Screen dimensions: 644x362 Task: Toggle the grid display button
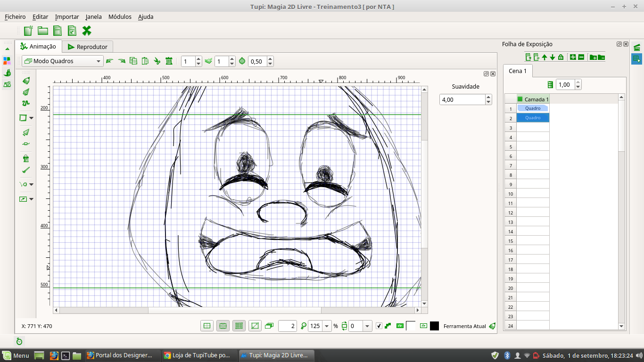(x=239, y=326)
